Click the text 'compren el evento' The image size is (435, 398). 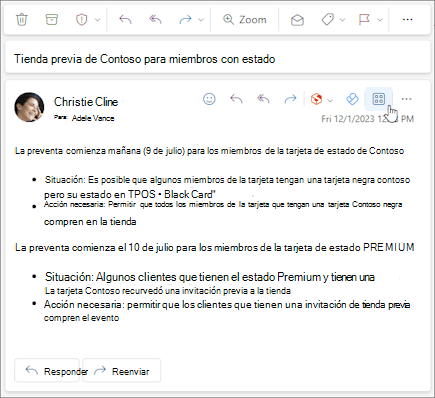81,318
